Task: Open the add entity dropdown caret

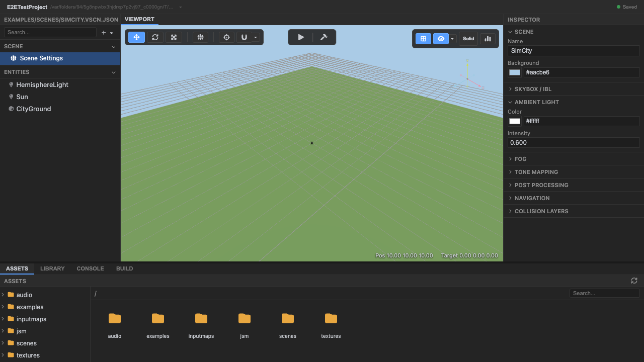Action: point(112,33)
